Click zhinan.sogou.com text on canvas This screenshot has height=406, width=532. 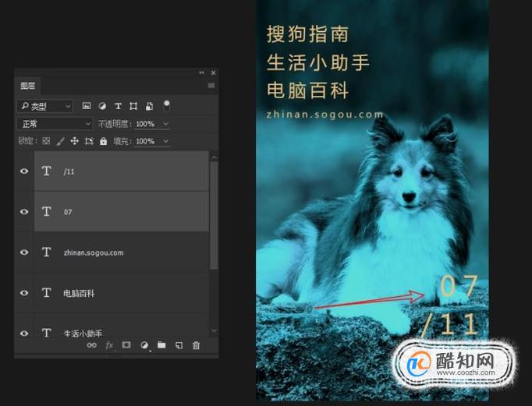(x=325, y=115)
